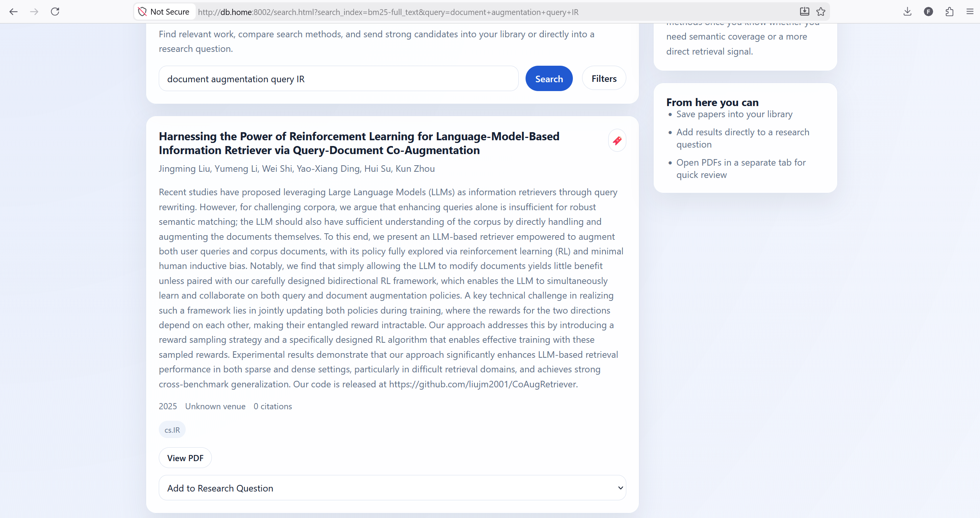This screenshot has height=518, width=980.
Task: Expand the research question selector chevron
Action: [x=619, y=488]
